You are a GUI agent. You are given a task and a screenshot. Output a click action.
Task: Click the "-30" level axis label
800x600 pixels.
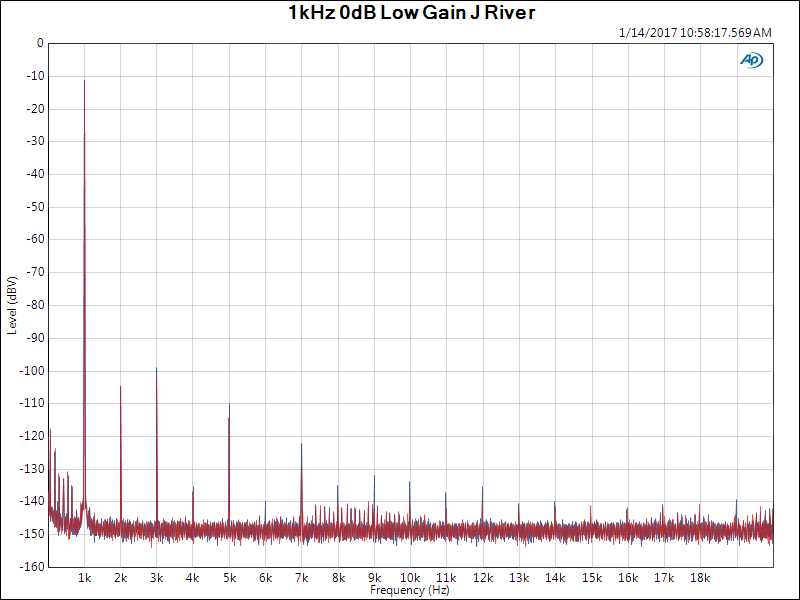click(35, 141)
